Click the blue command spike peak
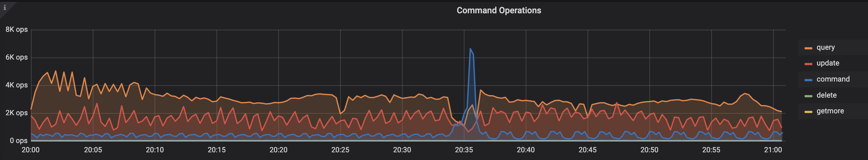 tap(470, 49)
